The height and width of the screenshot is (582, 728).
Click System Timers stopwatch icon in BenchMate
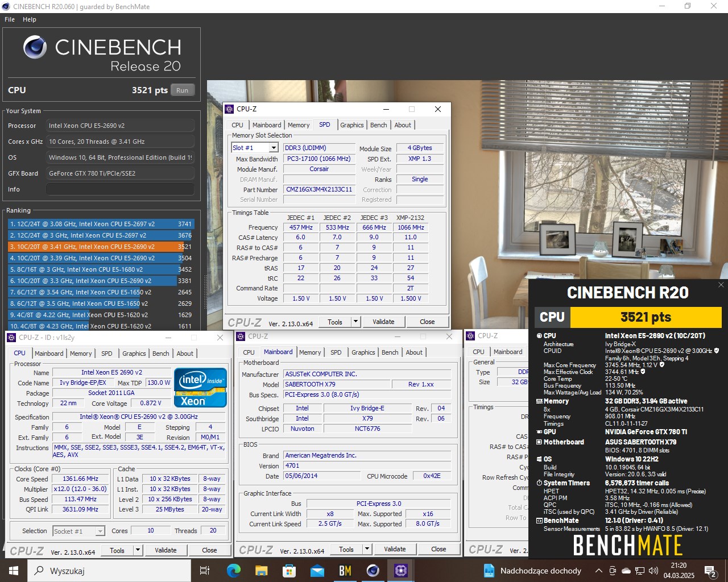pyautogui.click(x=539, y=483)
